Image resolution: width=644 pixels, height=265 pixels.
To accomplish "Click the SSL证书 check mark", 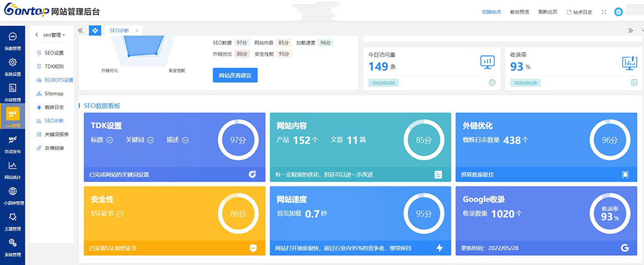I will (120, 213).
